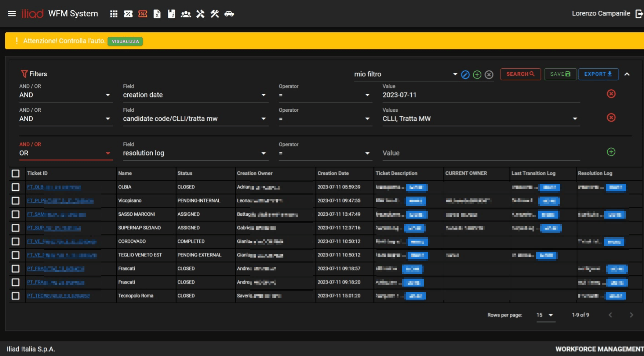Click blue badge in OLBIA Ticket Description cell

(416, 187)
